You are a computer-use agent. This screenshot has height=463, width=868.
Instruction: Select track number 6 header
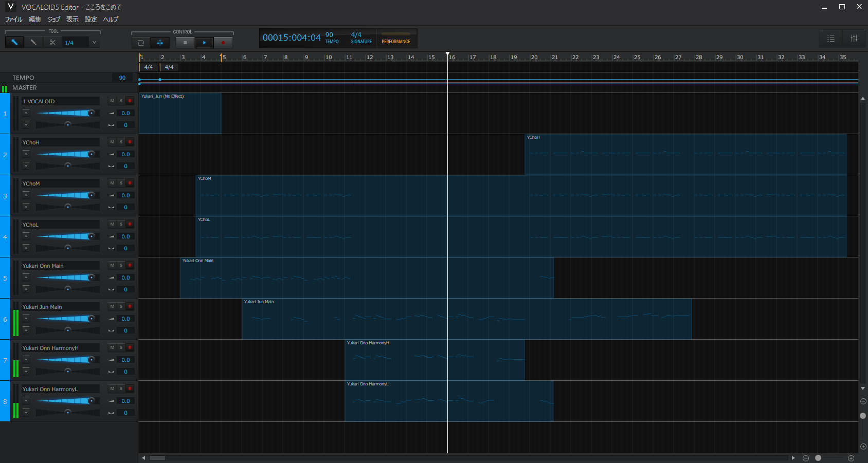(x=5, y=319)
